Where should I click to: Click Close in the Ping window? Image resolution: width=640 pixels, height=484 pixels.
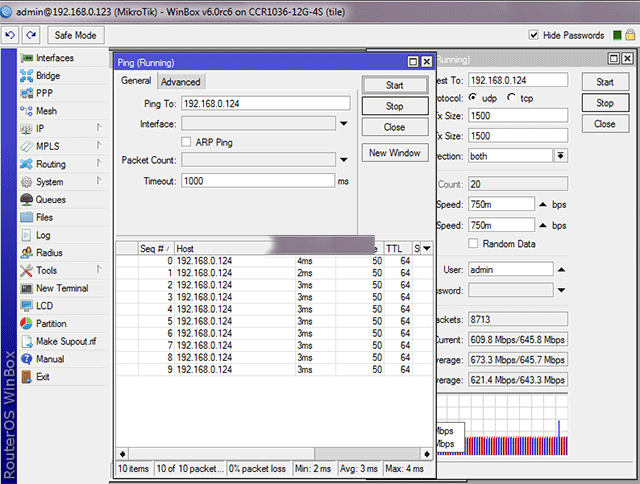pos(395,127)
